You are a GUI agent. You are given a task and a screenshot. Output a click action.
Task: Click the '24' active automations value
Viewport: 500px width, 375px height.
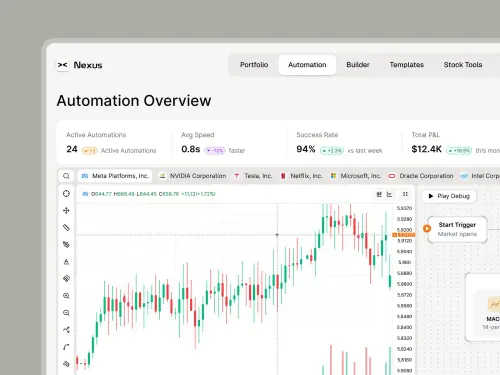coord(72,149)
